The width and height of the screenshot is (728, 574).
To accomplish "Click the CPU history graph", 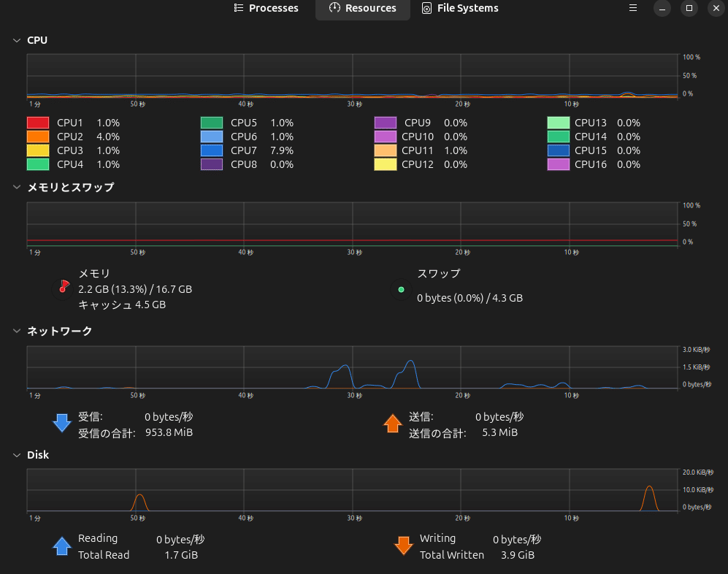I will click(353, 76).
